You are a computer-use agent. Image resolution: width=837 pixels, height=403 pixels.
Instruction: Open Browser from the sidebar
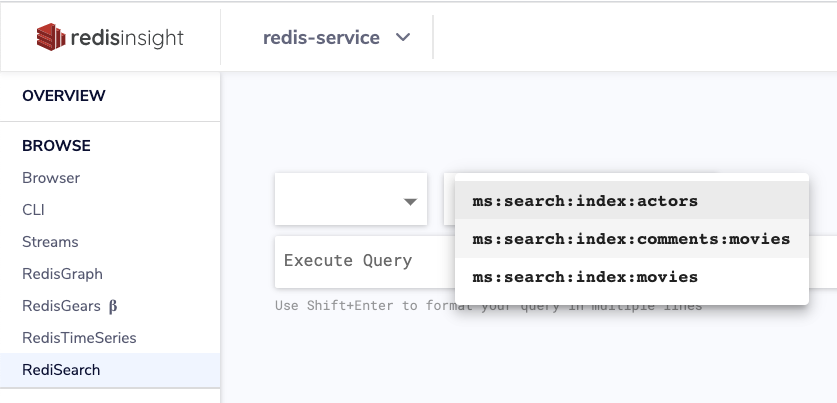(x=51, y=178)
